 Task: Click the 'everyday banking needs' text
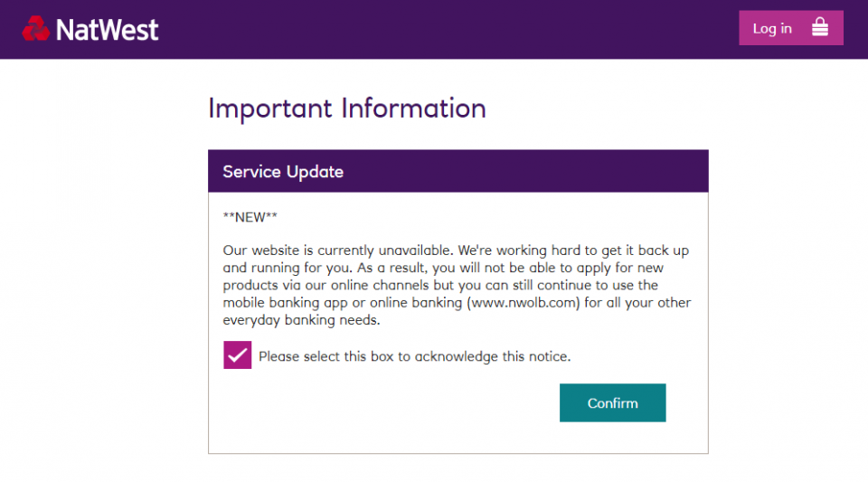coord(301,320)
